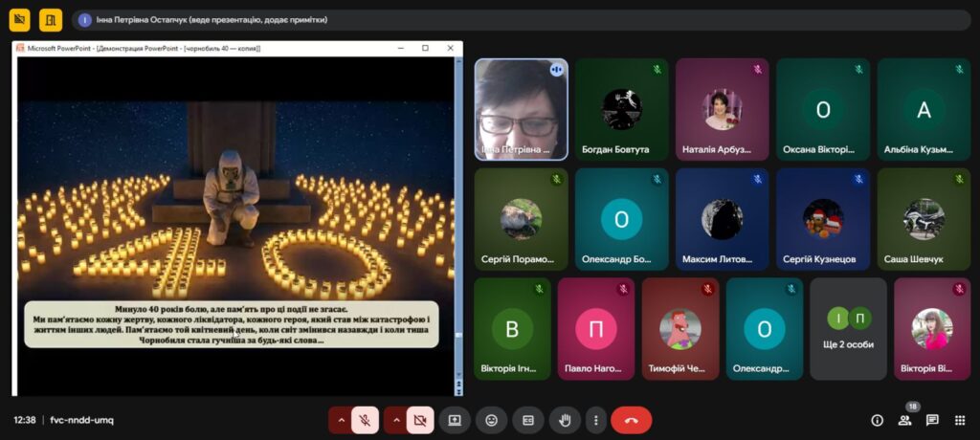Leave the call with red hang-up button

tap(631, 420)
